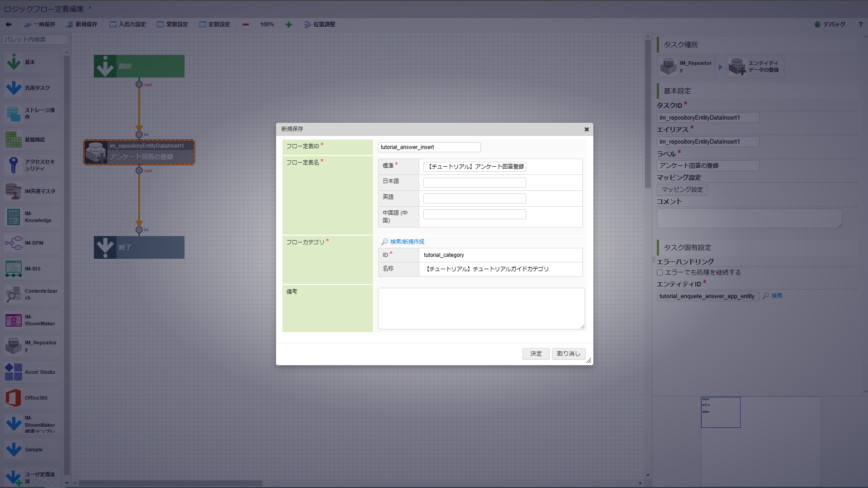Click the 決定 button in dialog
The image size is (868, 488).
[536, 353]
